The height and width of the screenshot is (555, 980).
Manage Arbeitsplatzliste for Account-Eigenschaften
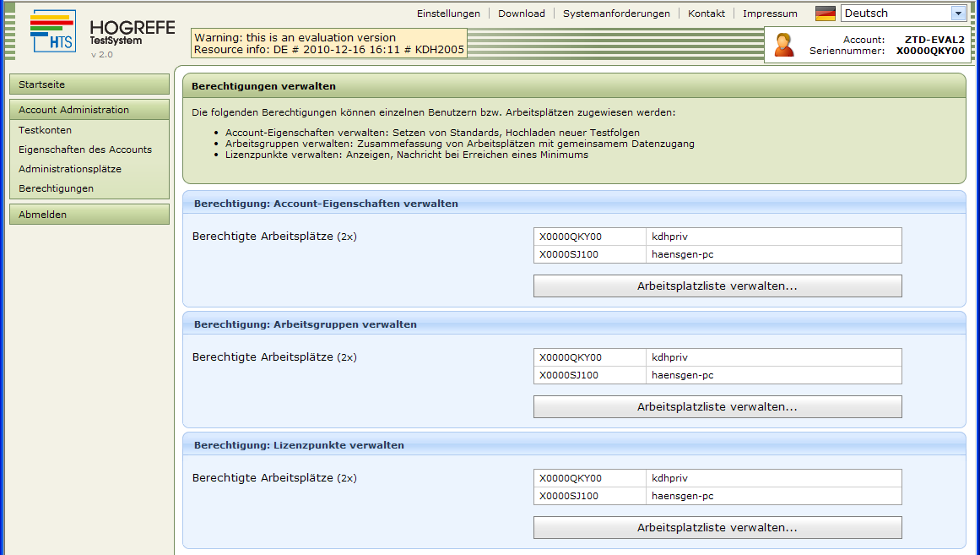pos(717,286)
